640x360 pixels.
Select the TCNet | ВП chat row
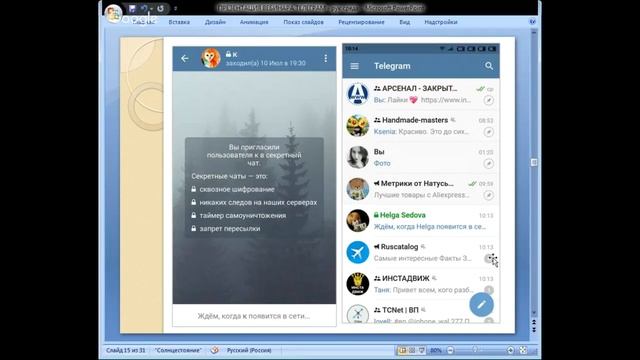(x=421, y=313)
